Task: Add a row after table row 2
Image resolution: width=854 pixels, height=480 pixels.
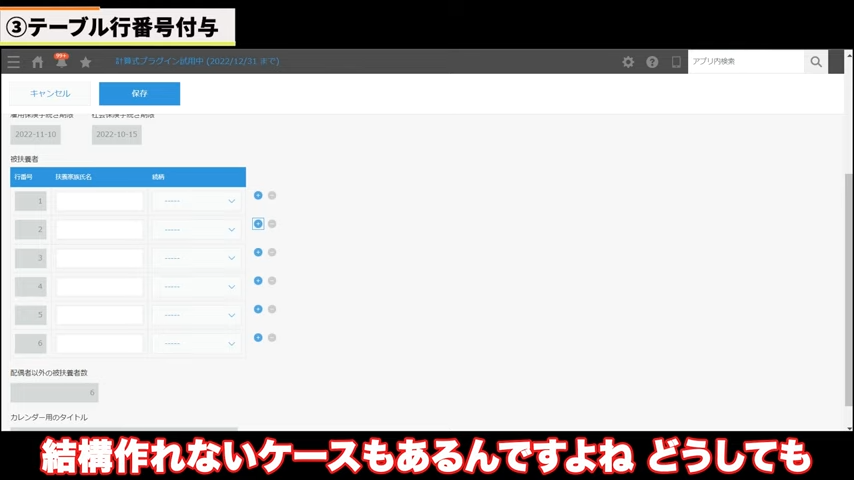Action: [x=258, y=224]
